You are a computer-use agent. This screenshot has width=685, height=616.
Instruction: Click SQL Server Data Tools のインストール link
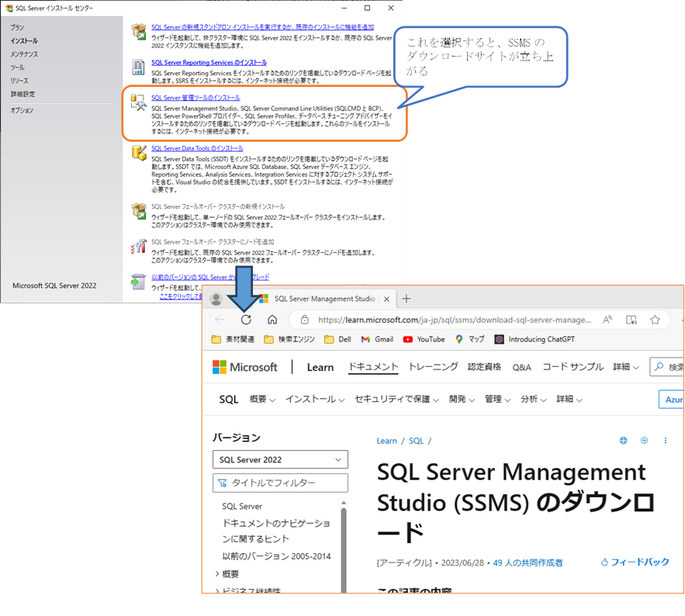coord(197,148)
